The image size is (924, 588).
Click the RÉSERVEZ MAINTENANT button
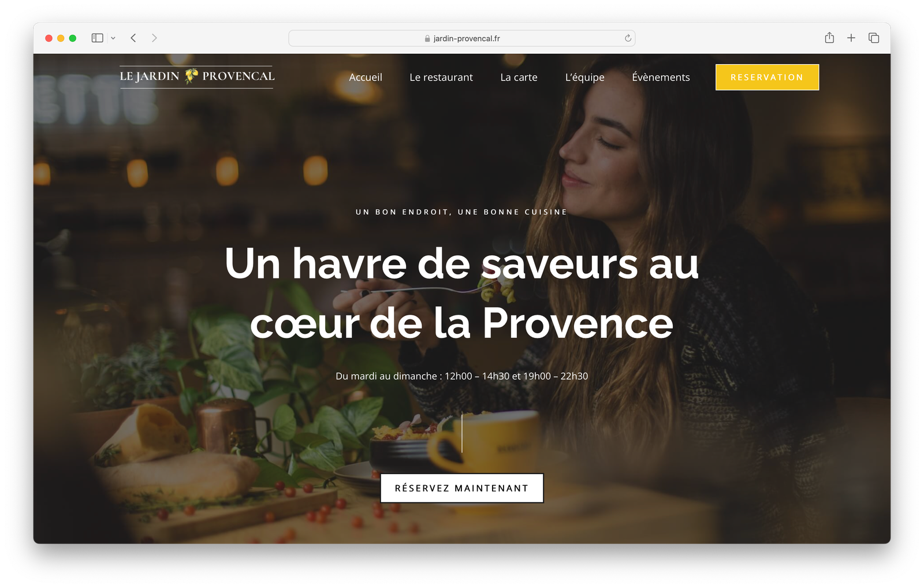(462, 488)
